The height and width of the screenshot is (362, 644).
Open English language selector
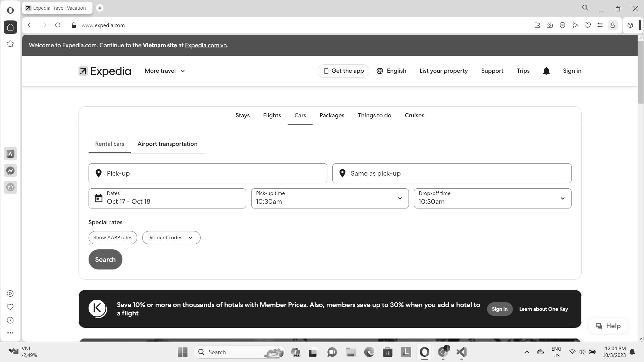click(x=391, y=71)
